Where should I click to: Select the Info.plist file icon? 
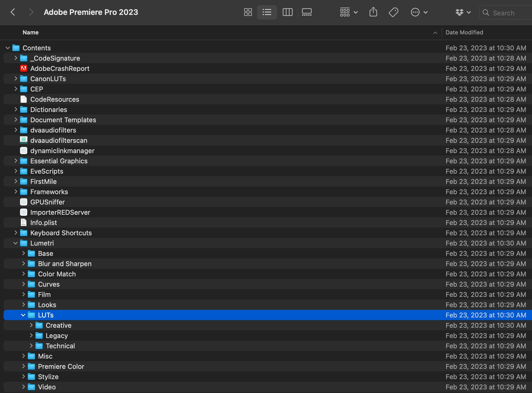pyautogui.click(x=24, y=223)
